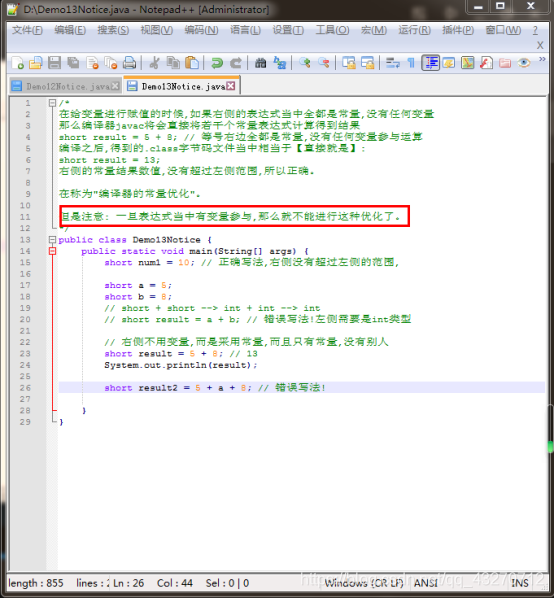Open the 编辑(E) menu
Viewport: 554px width, 598px height.
tap(70, 30)
